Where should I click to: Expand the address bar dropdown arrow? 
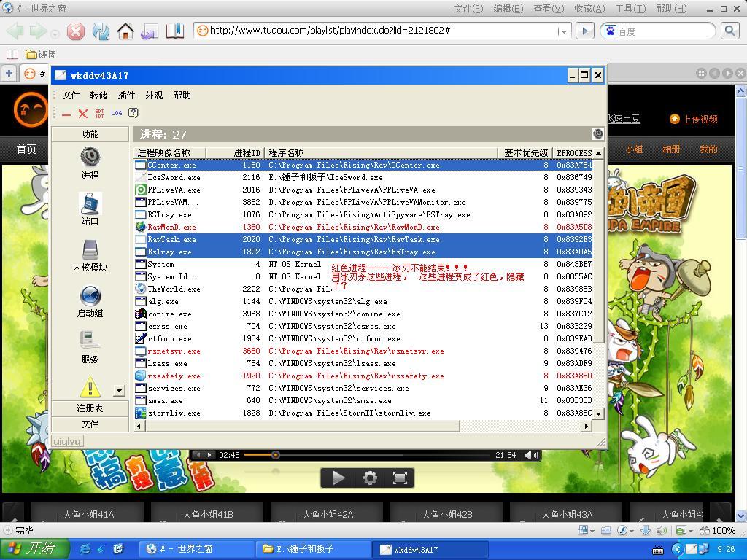click(x=564, y=32)
